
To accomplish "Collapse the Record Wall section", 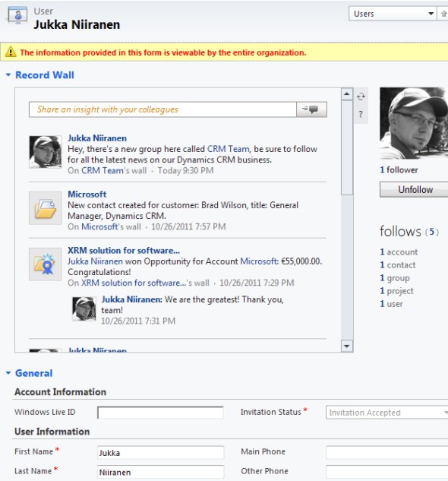I will click(x=8, y=75).
